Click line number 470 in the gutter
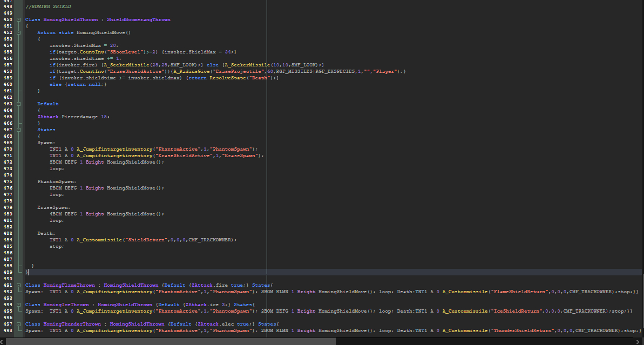Screen dimensions: 644x345 tap(8, 149)
